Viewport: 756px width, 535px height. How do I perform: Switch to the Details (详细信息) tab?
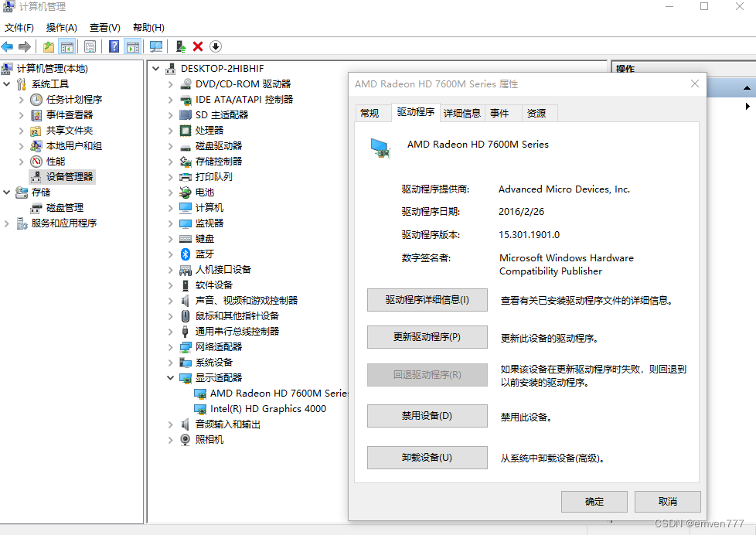pyautogui.click(x=462, y=113)
